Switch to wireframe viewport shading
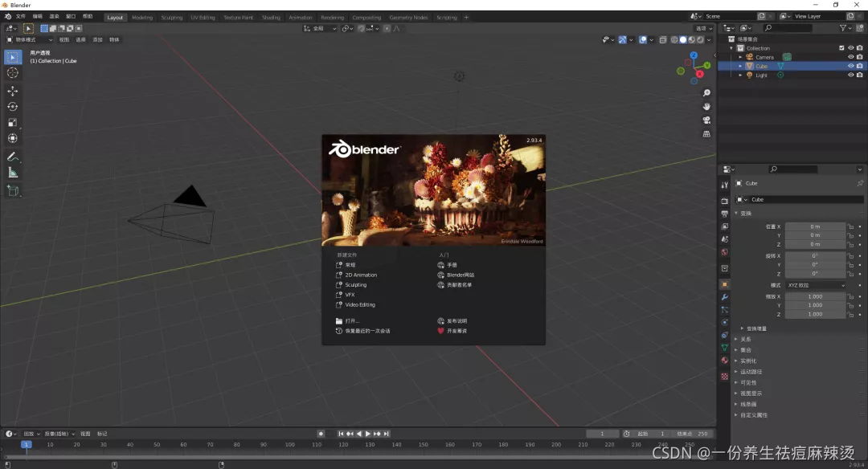Viewport: 868px width, 469px height. click(x=674, y=40)
